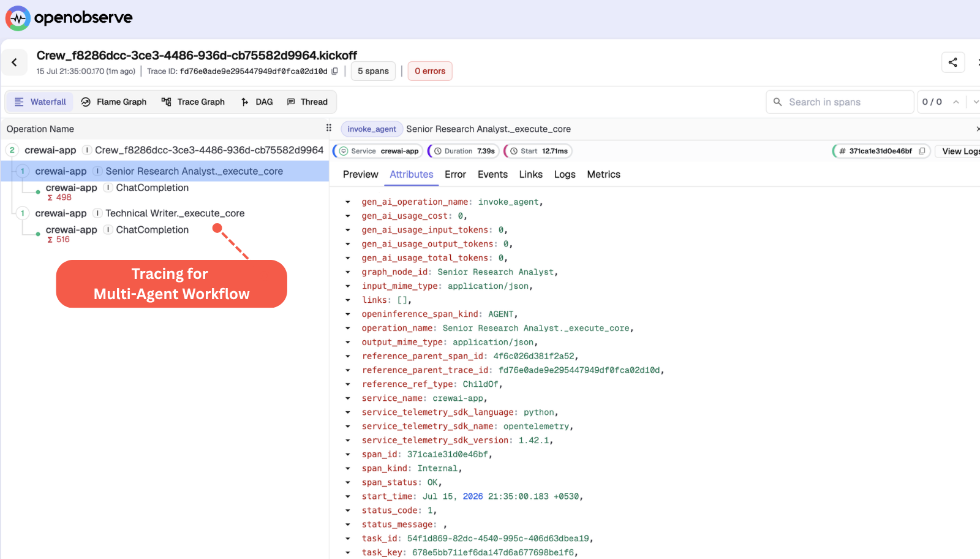Viewport: 980px width, 559px height.
Task: Click the info icon beside Technical Writer span
Action: 97,213
